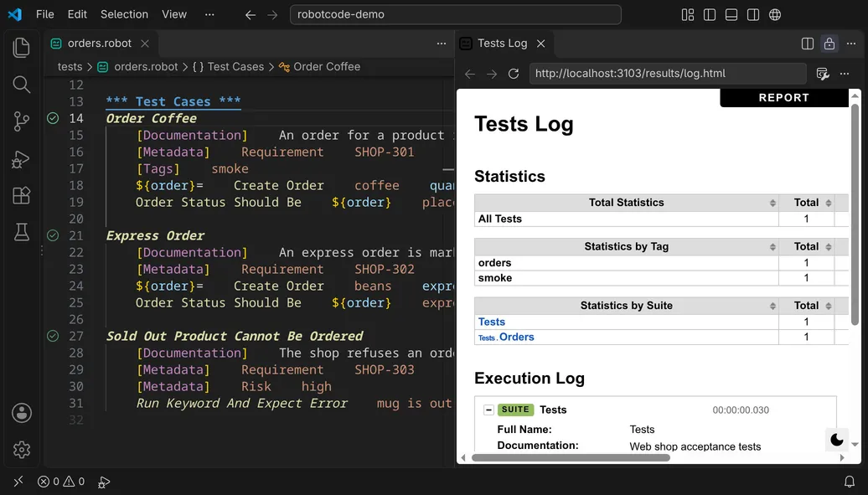
Task: Open the Accounts menu icon
Action: click(22, 413)
